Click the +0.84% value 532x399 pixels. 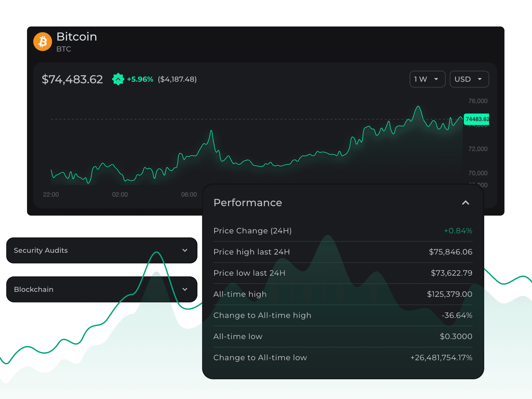coord(458,231)
